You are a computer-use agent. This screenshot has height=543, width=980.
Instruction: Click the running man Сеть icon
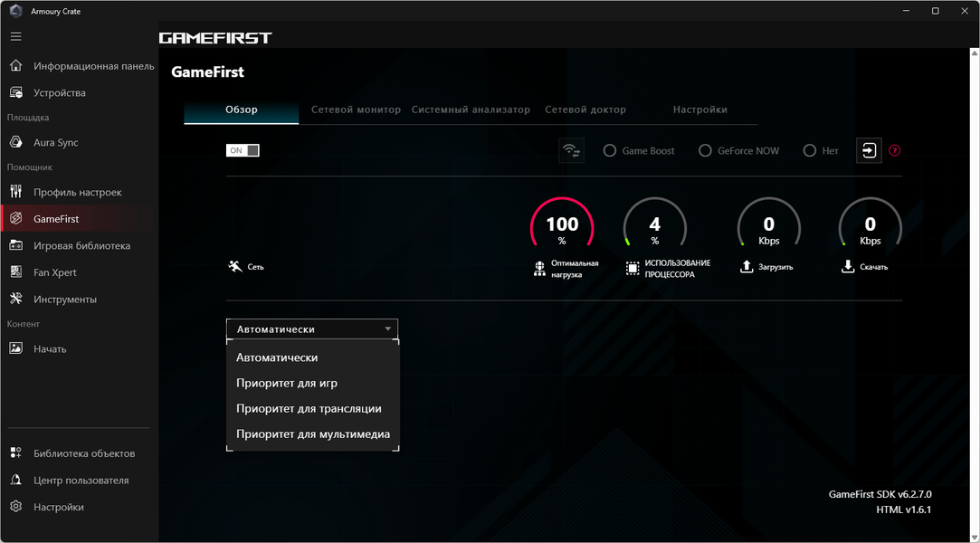click(235, 267)
